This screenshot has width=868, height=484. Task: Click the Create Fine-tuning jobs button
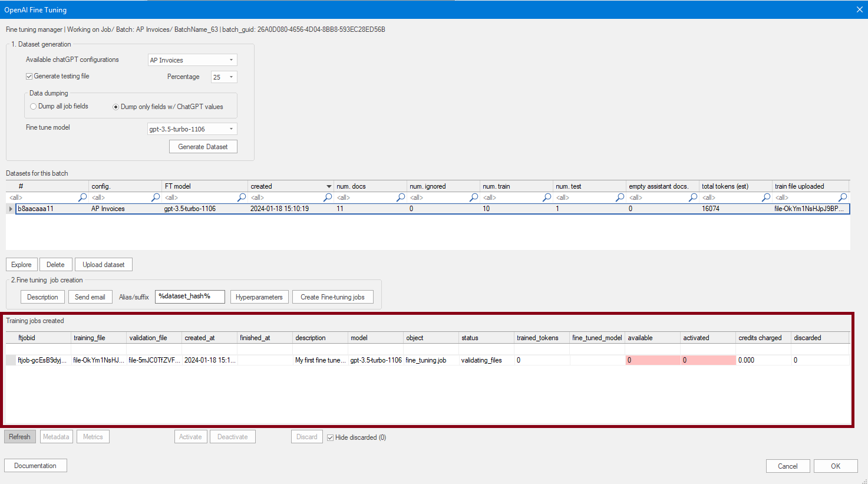tap(332, 297)
